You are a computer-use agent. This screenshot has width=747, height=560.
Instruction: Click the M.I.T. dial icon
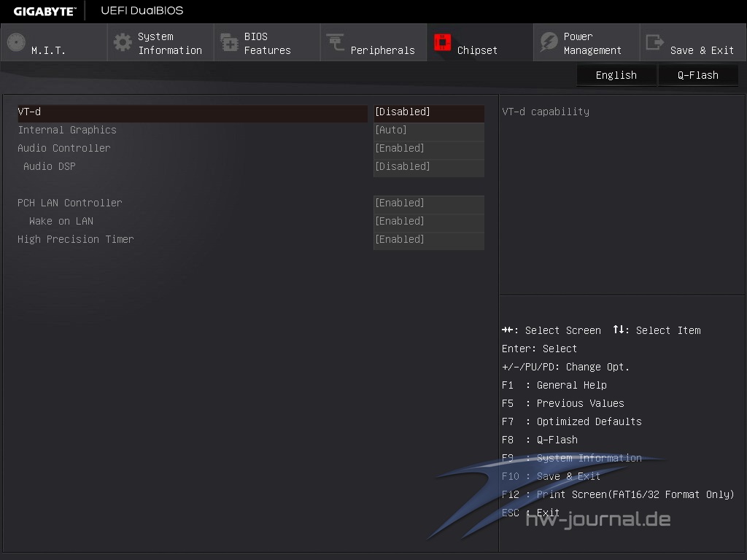click(x=16, y=42)
